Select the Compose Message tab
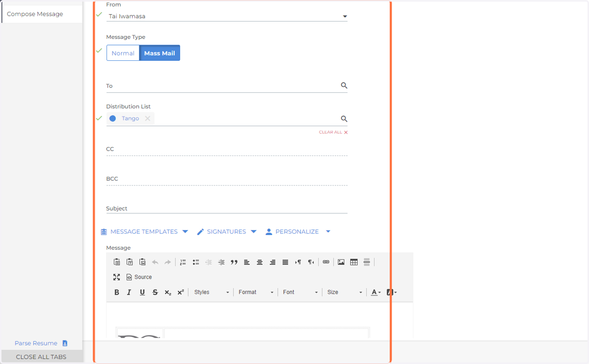This screenshot has width=589, height=364. (x=42, y=14)
